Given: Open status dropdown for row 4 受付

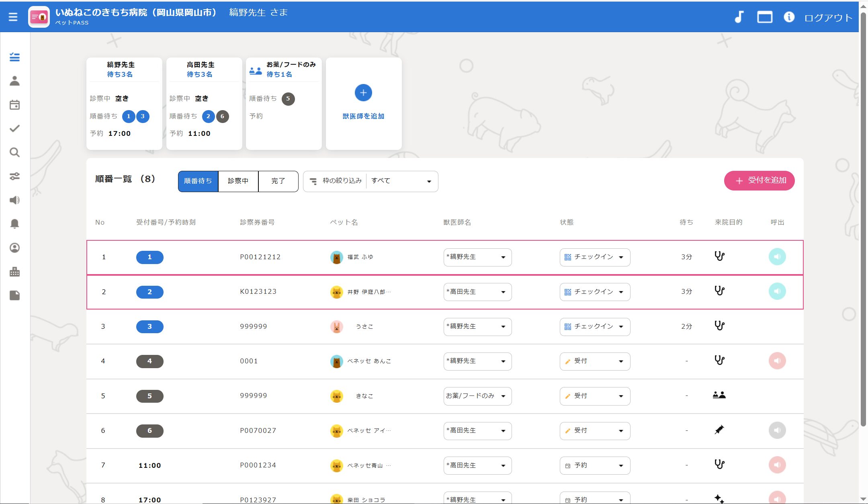Looking at the screenshot, I should (594, 361).
